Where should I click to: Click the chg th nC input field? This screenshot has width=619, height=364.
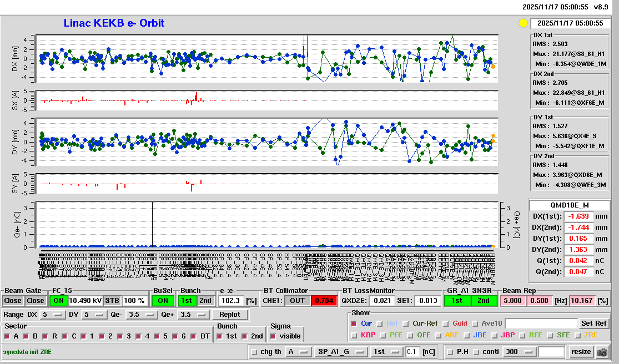(x=412, y=352)
